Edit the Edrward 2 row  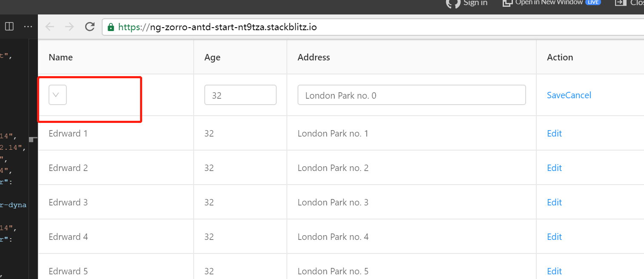554,168
